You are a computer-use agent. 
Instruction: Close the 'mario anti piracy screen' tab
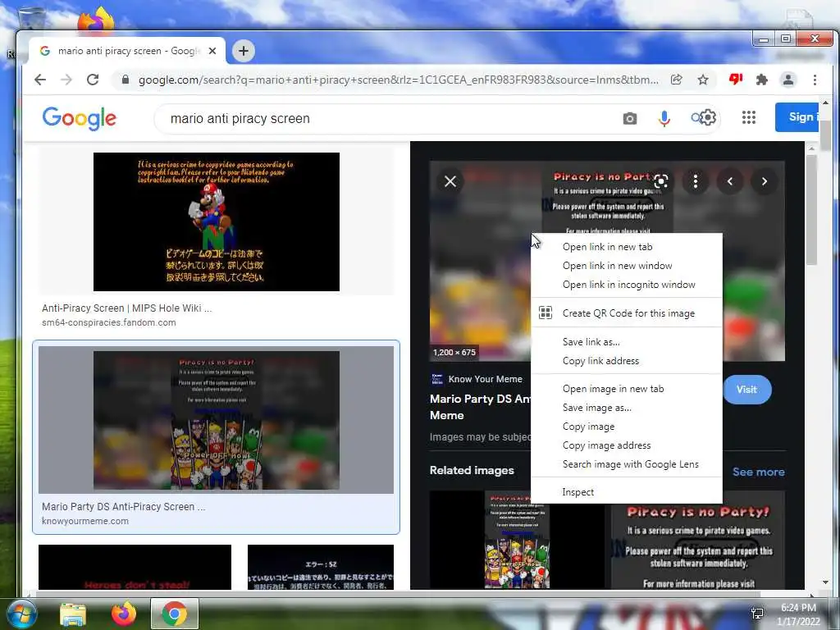point(212,51)
